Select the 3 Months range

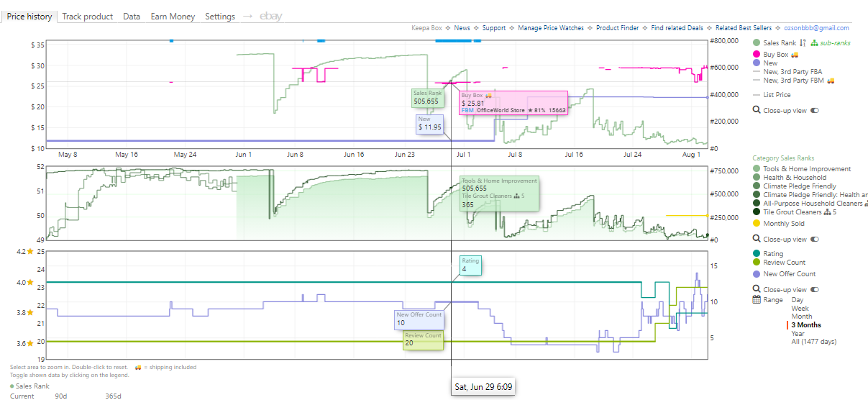point(805,325)
